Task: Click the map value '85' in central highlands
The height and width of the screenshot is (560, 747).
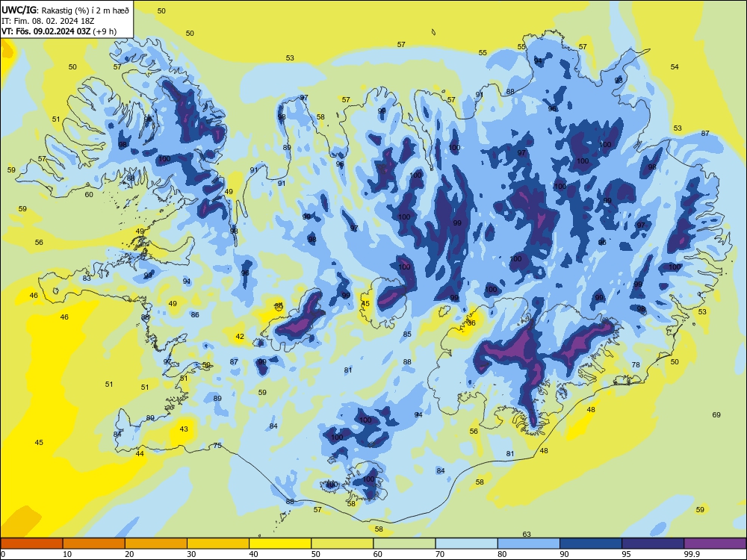Action: pos(407,335)
